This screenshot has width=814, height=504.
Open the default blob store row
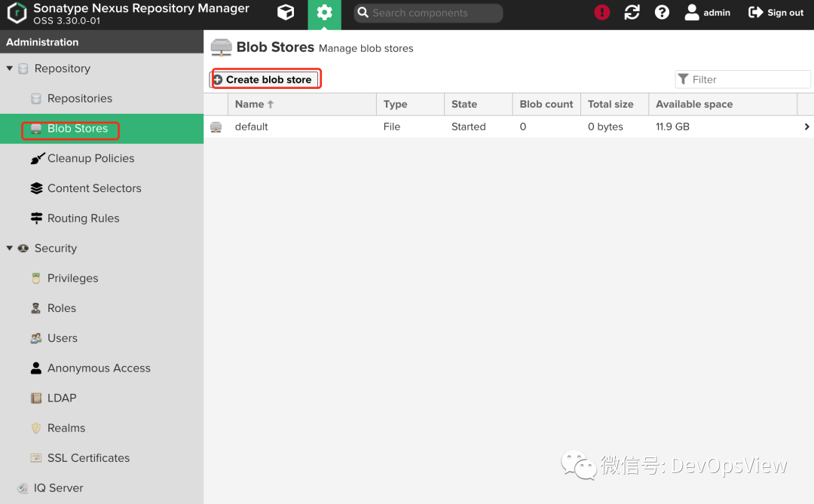click(509, 127)
